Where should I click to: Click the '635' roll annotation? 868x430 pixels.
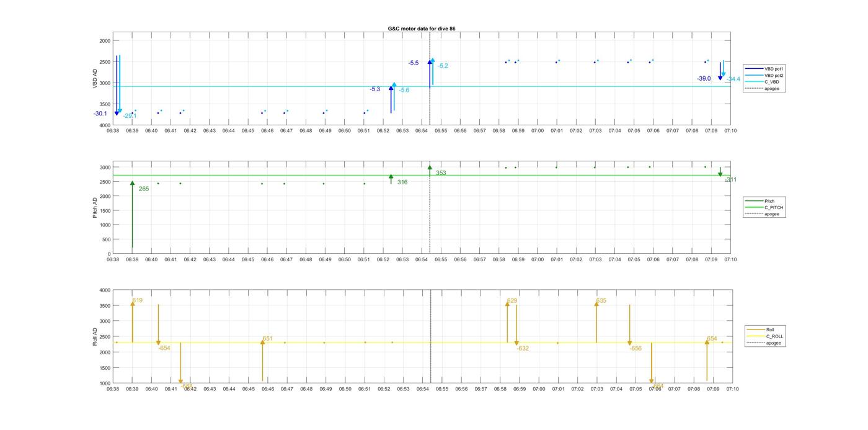point(601,301)
